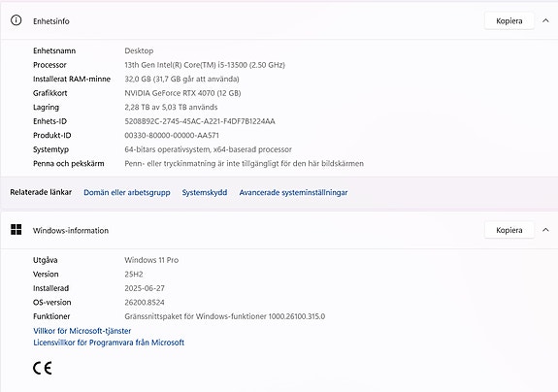
Task: Click the Enhets-ID label
Action: click(x=49, y=121)
